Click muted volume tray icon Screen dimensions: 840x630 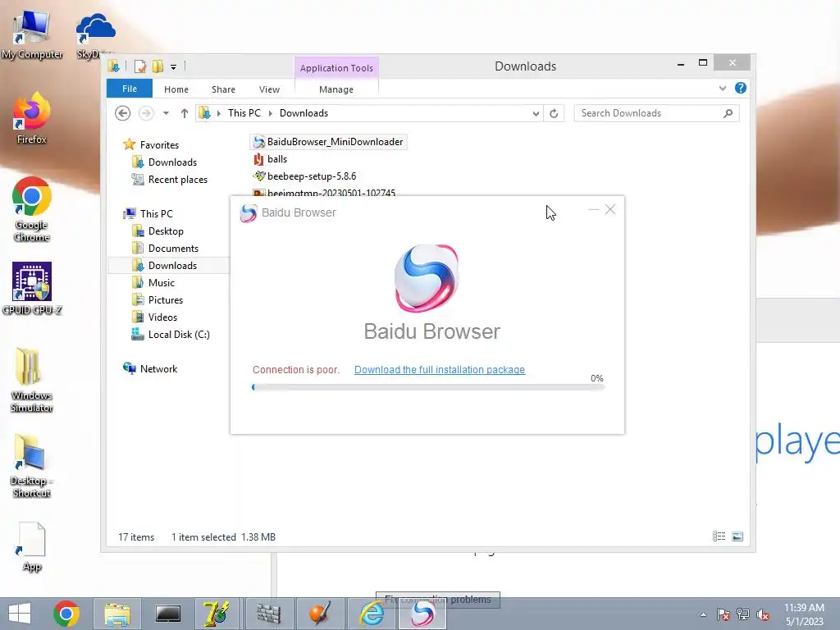763,614
